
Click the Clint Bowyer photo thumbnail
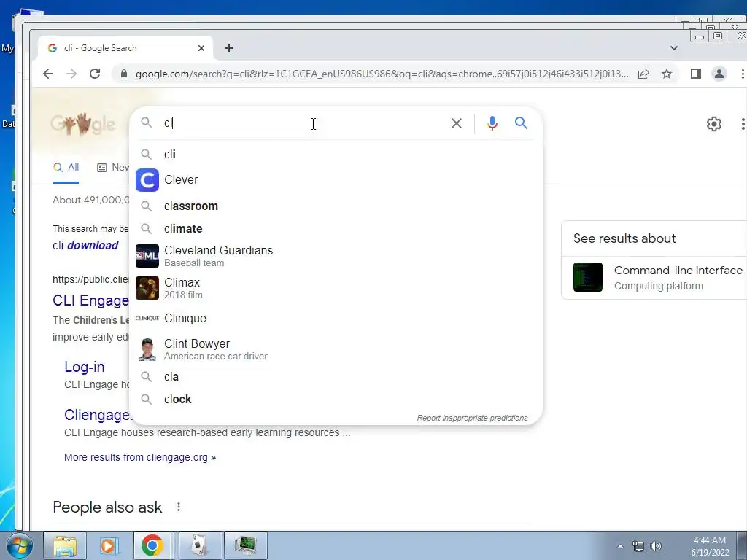pyautogui.click(x=147, y=349)
